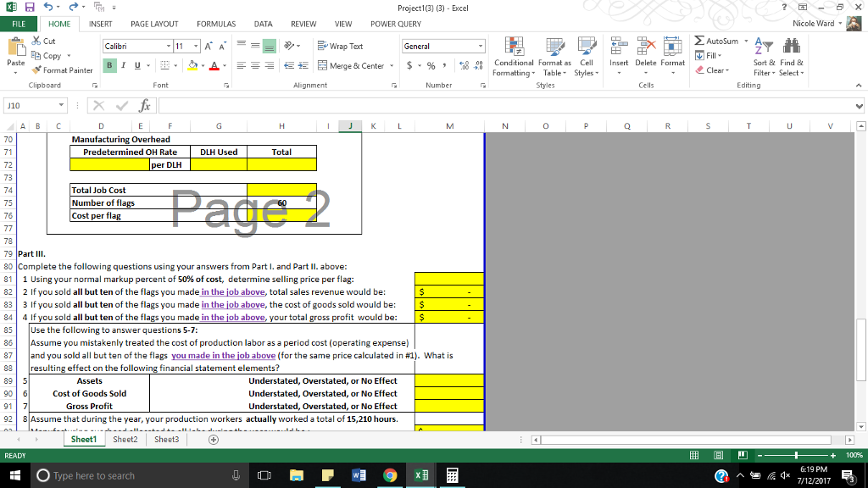Open the FILE tab
This screenshot has height=488, width=868.
tap(19, 24)
